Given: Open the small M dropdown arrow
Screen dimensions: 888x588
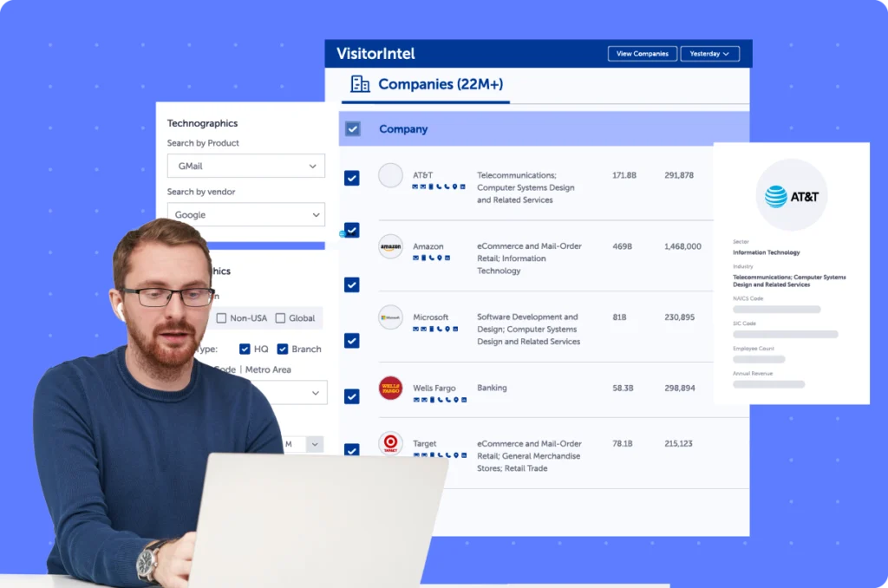Looking at the screenshot, I should click(x=315, y=444).
